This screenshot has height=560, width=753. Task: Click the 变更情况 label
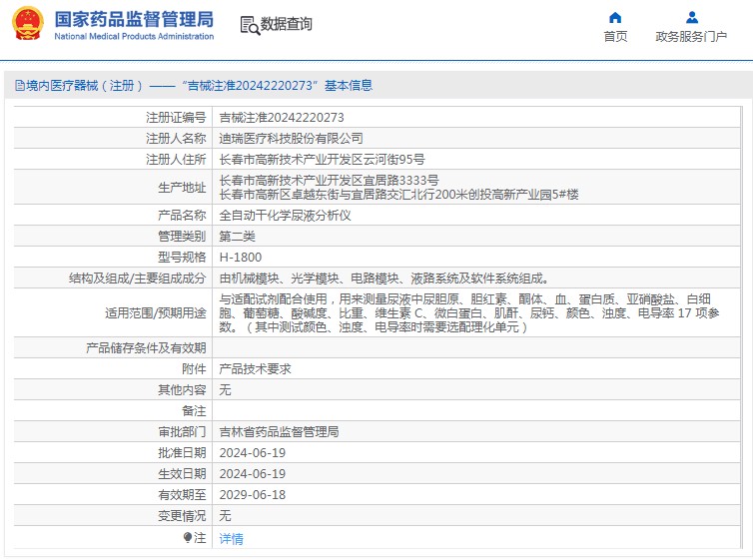click(x=182, y=516)
